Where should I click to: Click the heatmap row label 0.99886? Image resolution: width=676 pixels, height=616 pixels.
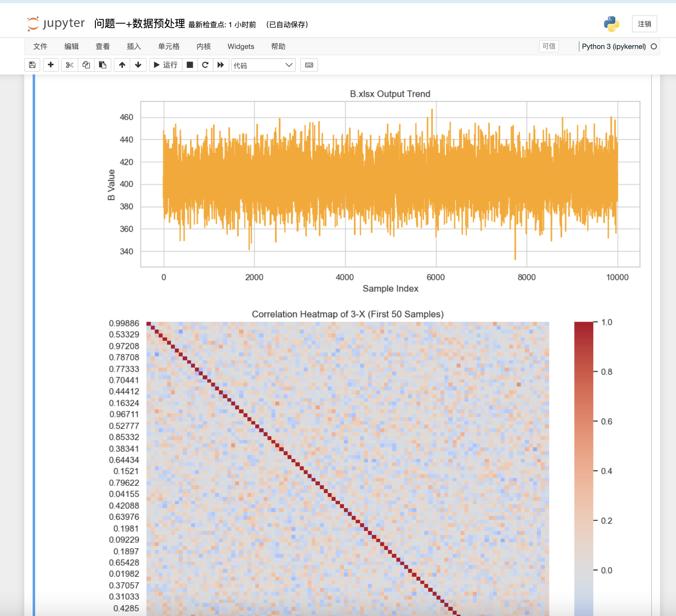pos(124,323)
